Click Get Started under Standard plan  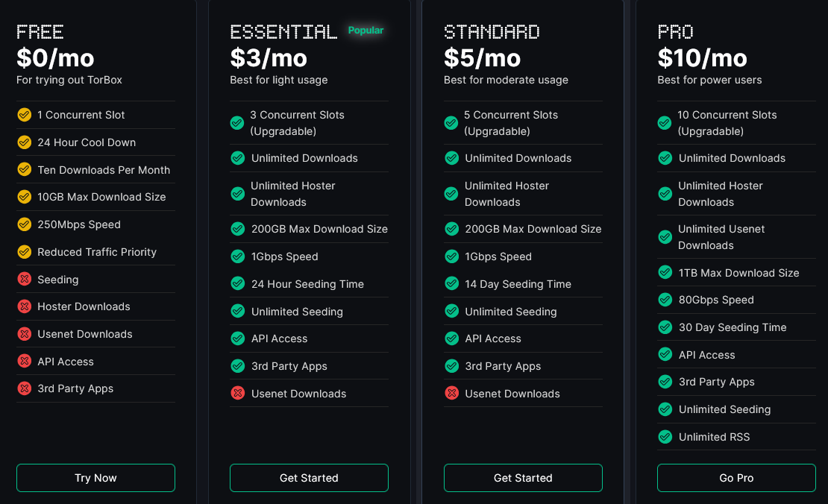tap(523, 478)
